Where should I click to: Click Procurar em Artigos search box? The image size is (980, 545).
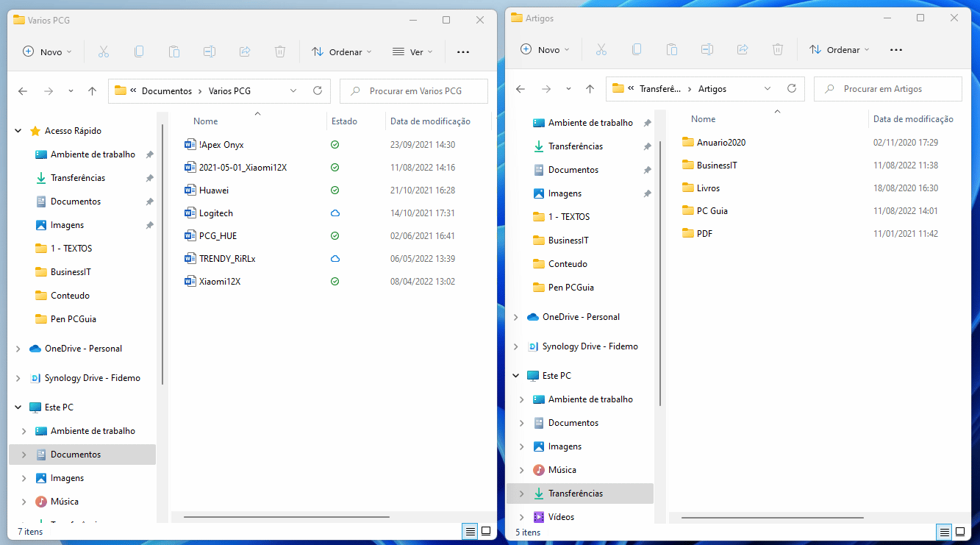[x=888, y=89]
